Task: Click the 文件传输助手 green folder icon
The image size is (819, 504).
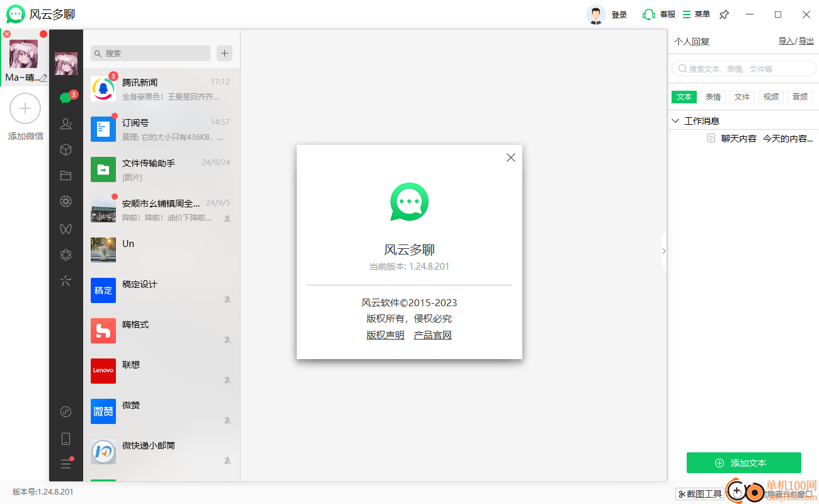Action: (x=103, y=169)
